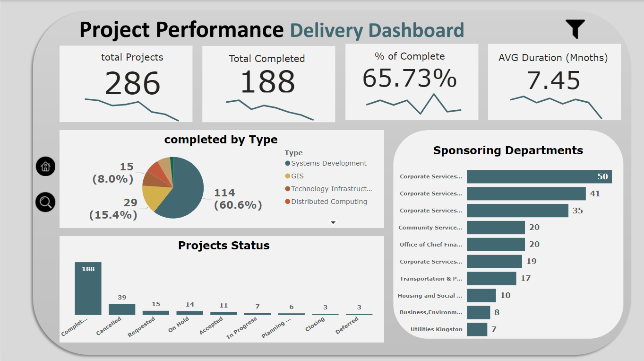Click the Requested status bar
This screenshot has height=361, width=644.
(156, 313)
